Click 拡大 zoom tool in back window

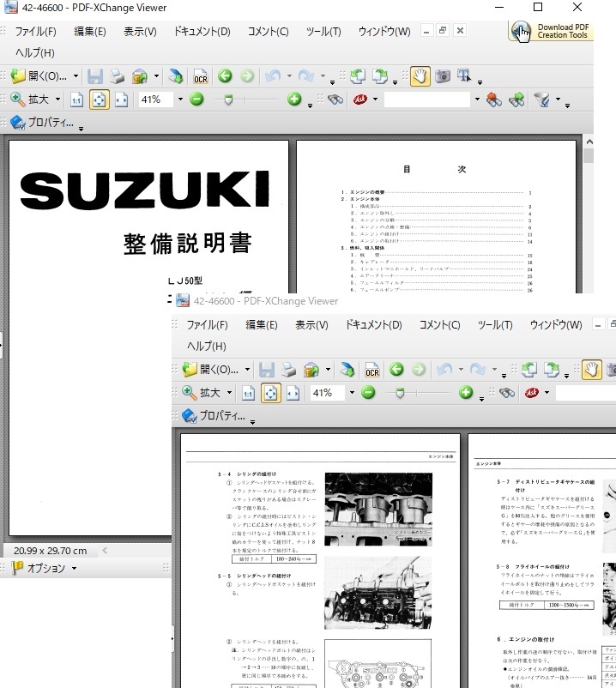tap(30, 100)
